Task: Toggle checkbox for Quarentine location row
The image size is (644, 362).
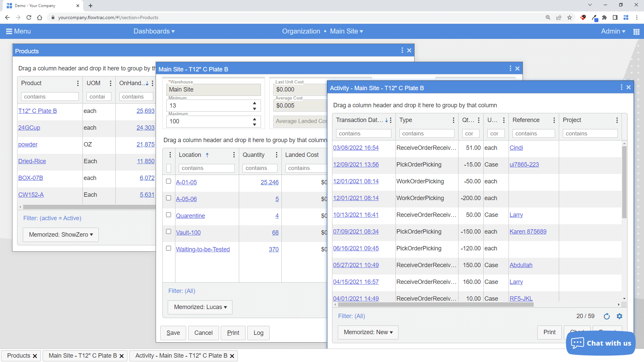Action: pos(168,215)
